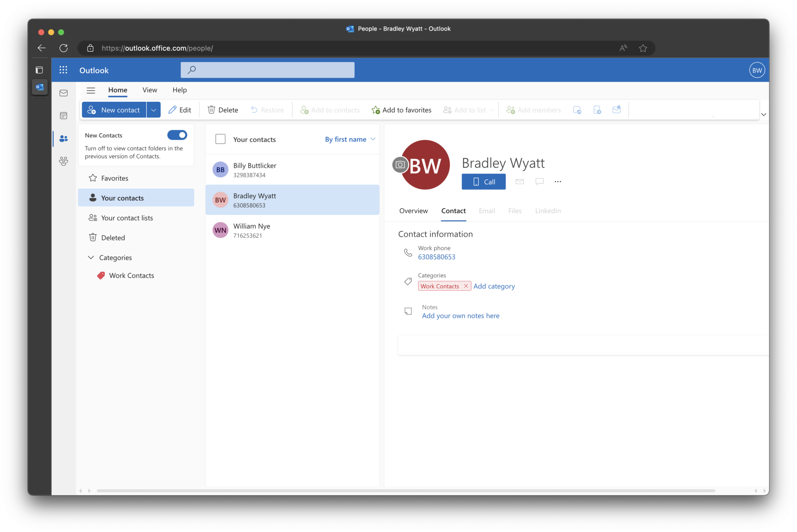This screenshot has width=797, height=532.
Task: Select Your contacts folder
Action: 136,198
